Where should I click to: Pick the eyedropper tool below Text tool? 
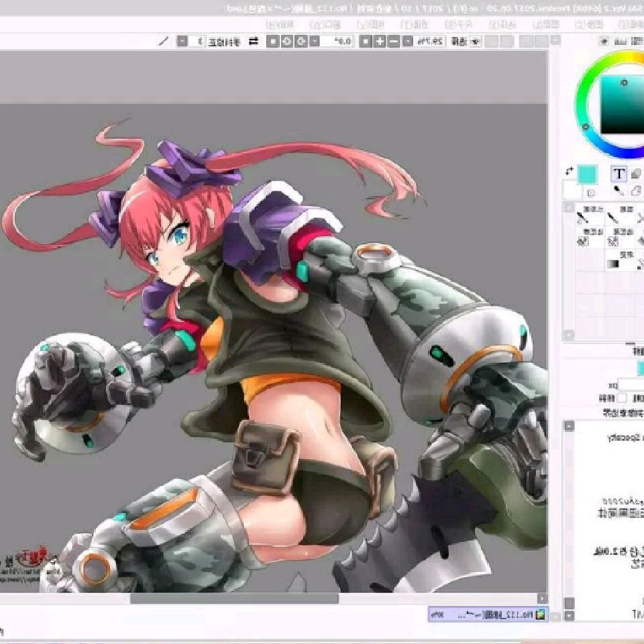[619, 191]
